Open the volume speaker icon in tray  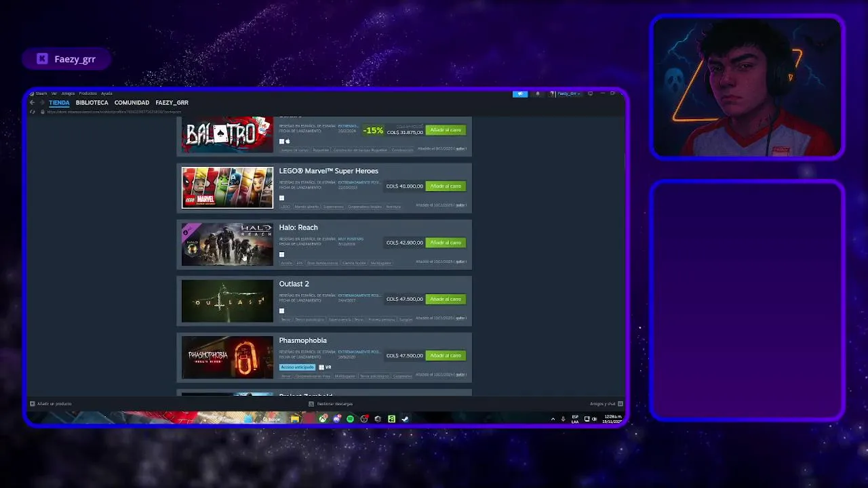(595, 419)
